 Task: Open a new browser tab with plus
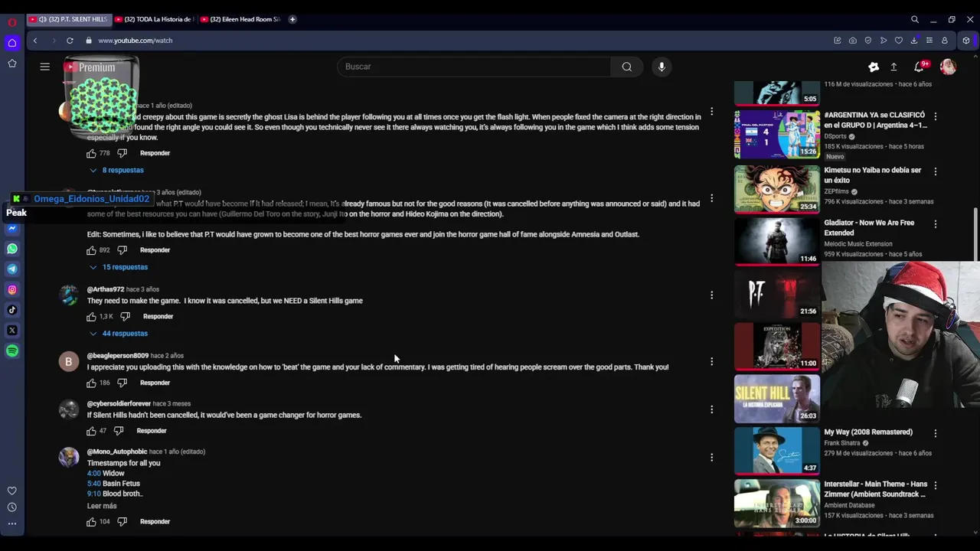[x=292, y=19]
